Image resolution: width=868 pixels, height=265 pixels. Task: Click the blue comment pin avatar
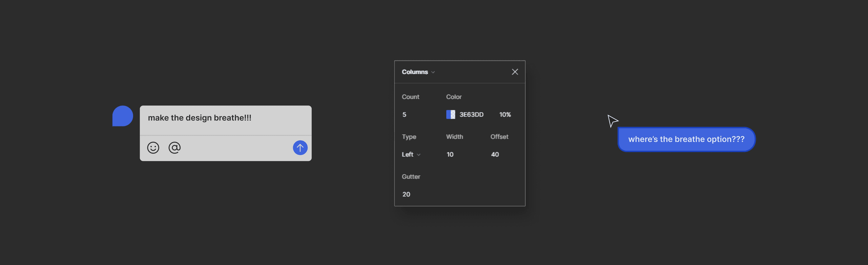tap(123, 116)
